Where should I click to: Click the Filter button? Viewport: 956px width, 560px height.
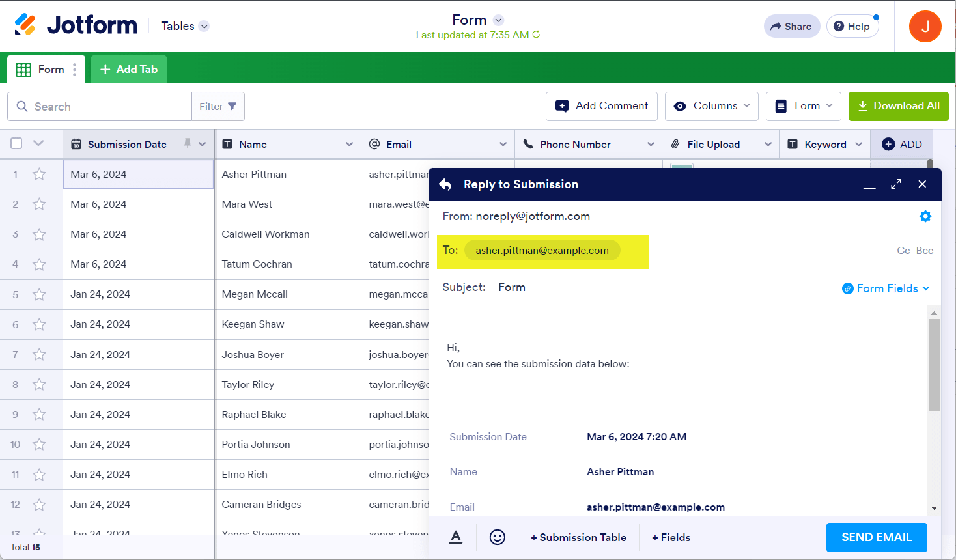[218, 106]
